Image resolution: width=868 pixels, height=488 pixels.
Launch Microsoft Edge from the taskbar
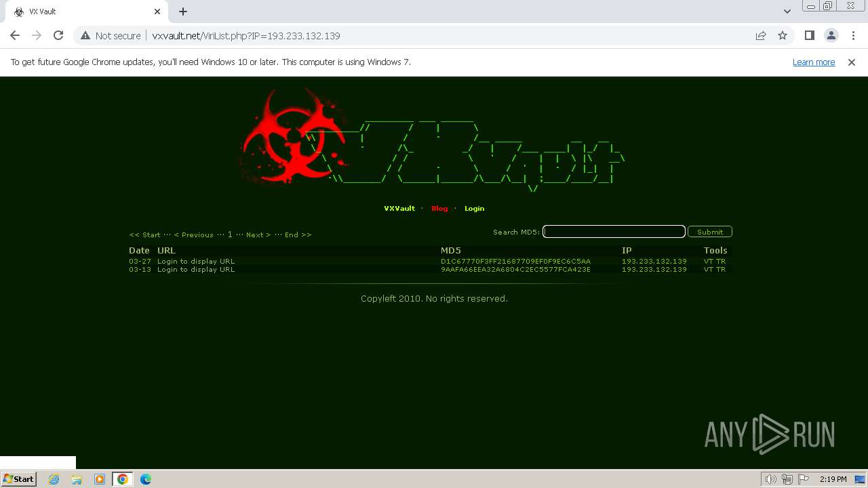coord(146,479)
